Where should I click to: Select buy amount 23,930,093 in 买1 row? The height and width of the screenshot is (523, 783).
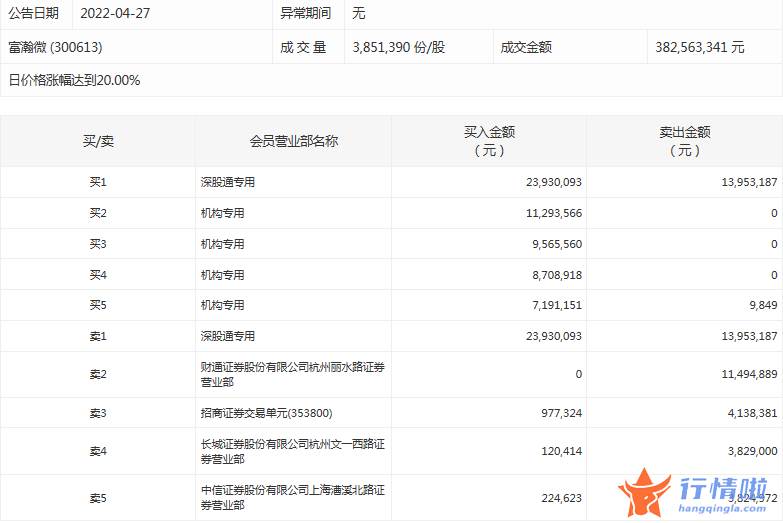click(x=554, y=182)
